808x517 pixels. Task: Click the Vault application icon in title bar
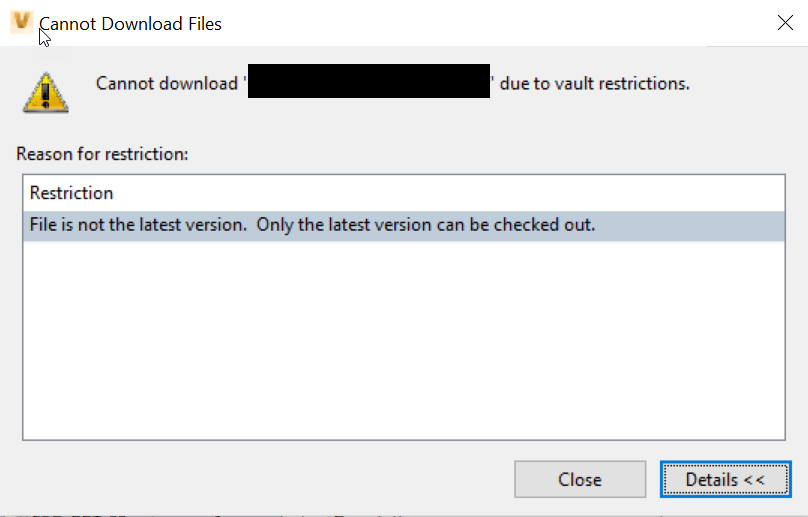(x=21, y=23)
